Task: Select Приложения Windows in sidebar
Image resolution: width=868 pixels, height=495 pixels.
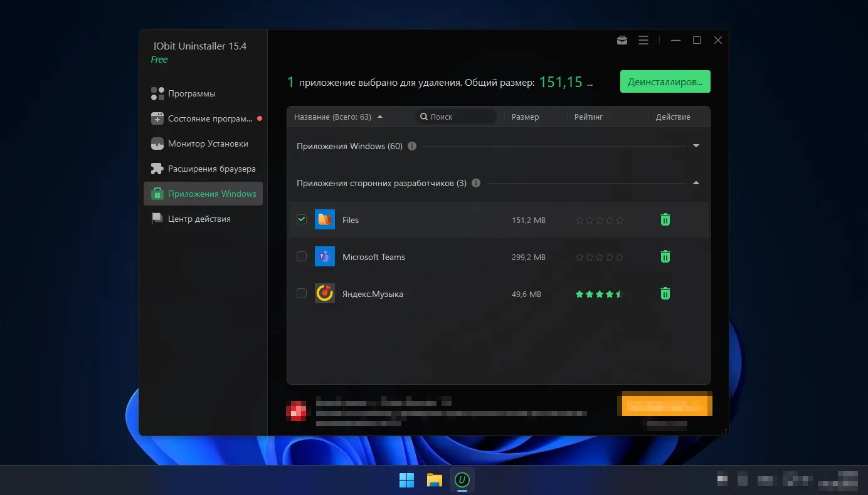Action: click(203, 194)
